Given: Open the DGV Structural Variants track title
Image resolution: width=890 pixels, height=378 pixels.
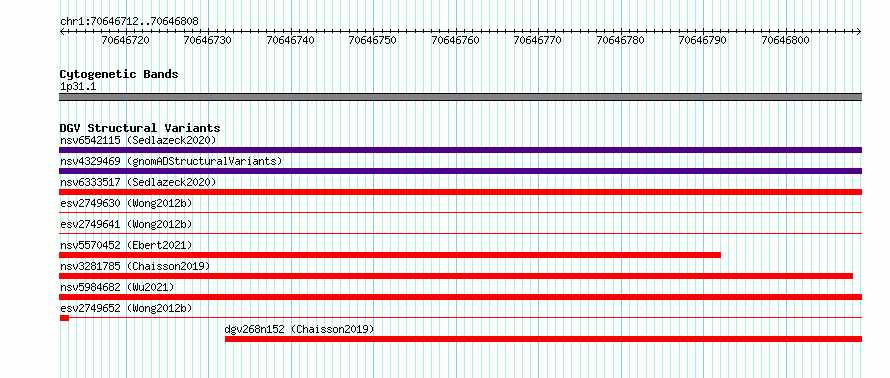Looking at the screenshot, I should tap(140, 128).
